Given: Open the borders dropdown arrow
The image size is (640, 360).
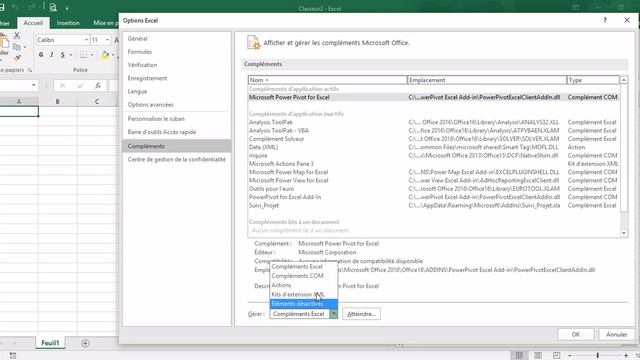Looking at the screenshot, I should pos(91,55).
